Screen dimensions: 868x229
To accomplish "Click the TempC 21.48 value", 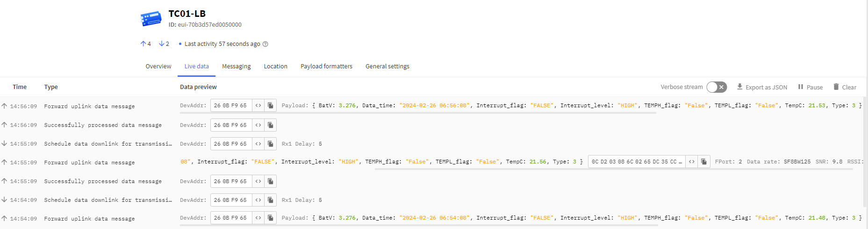I will (817, 218).
